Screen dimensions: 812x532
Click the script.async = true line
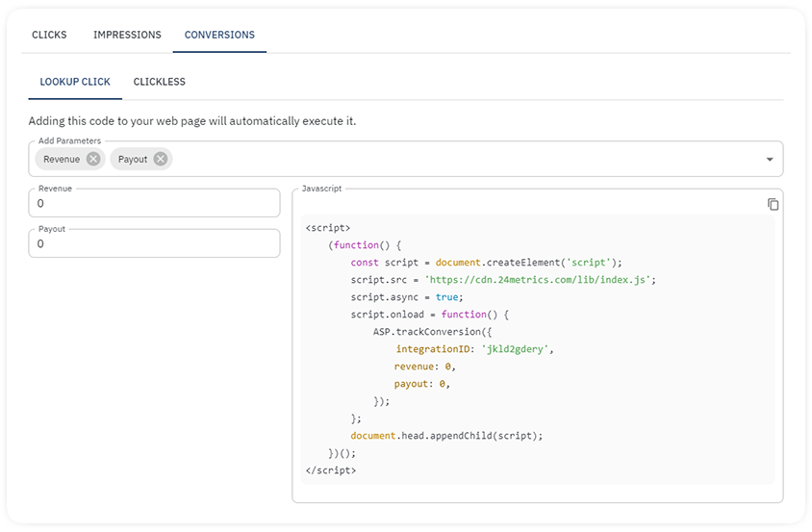click(x=407, y=297)
